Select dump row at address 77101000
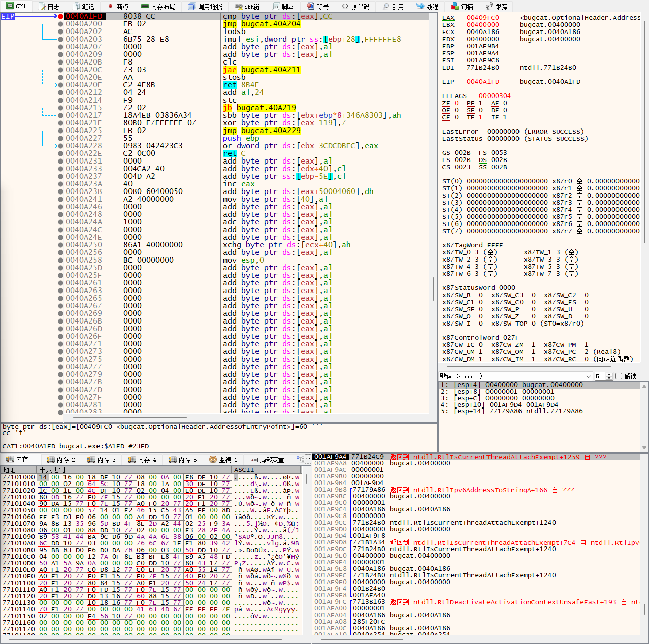The image size is (649, 644). tap(151, 477)
